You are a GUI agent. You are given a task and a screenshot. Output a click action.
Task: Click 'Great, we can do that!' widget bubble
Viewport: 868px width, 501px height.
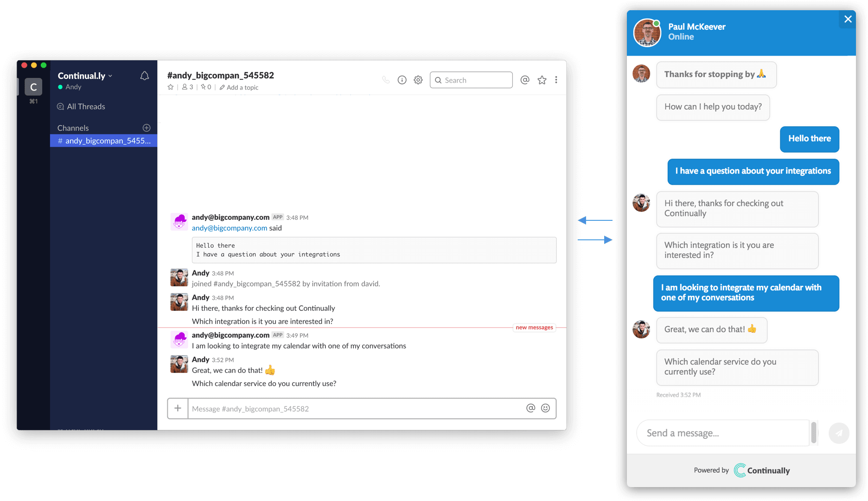point(712,330)
